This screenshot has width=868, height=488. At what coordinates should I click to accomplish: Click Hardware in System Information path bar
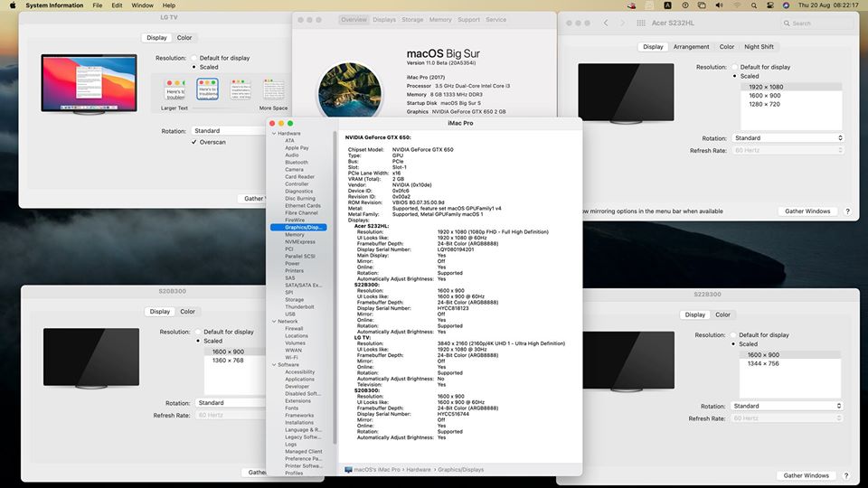pyautogui.click(x=418, y=469)
